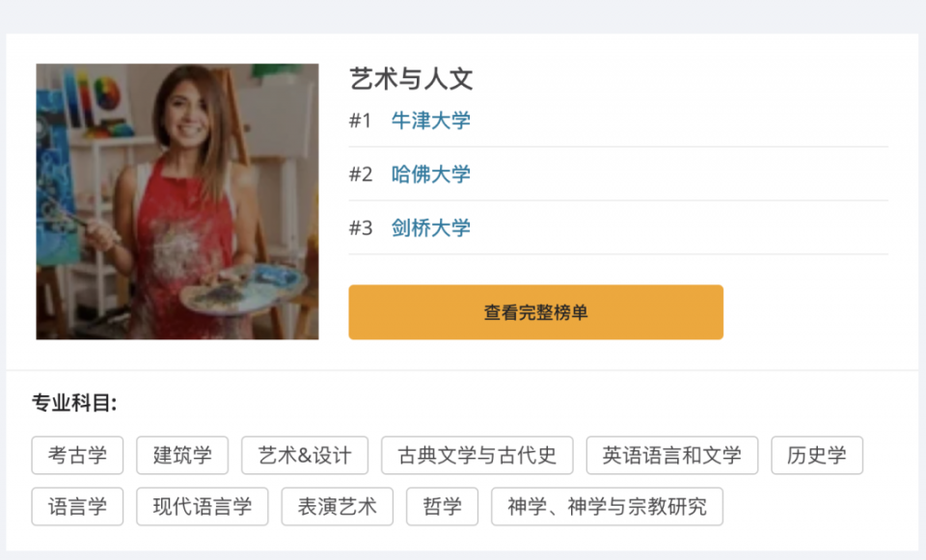This screenshot has height=560, width=926.
Task: Select the 考古学 subject tag
Action: 77,455
